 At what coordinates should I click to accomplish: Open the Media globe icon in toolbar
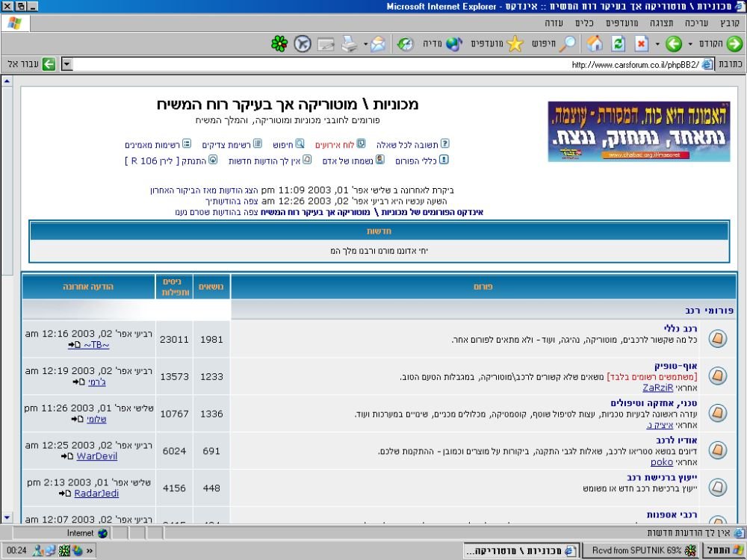click(x=453, y=44)
